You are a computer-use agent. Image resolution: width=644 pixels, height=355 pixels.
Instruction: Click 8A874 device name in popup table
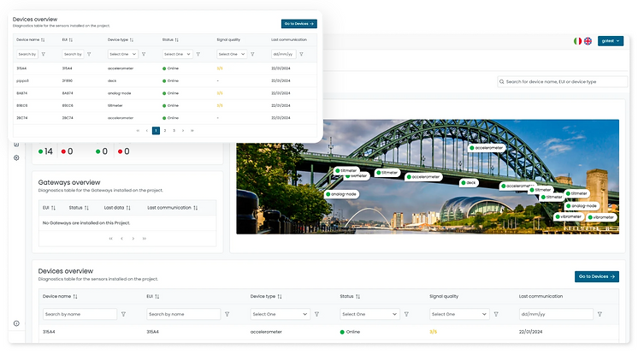(21, 93)
